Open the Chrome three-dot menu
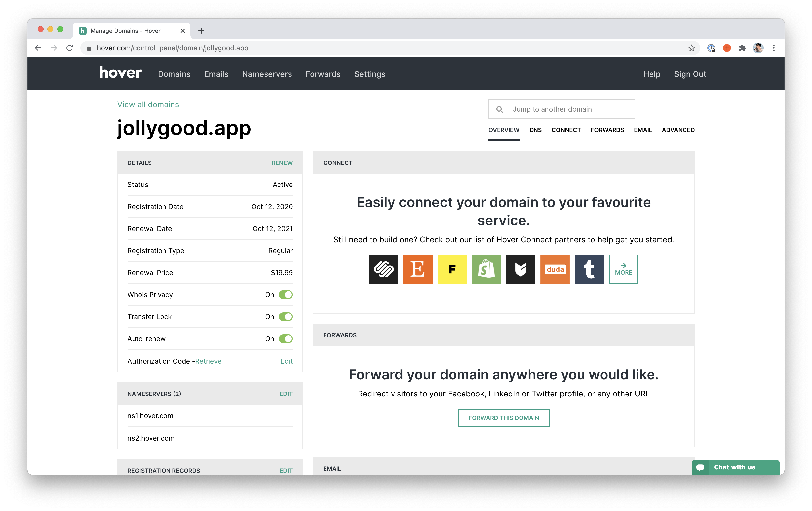Image resolution: width=812 pixels, height=511 pixels. tap(774, 48)
